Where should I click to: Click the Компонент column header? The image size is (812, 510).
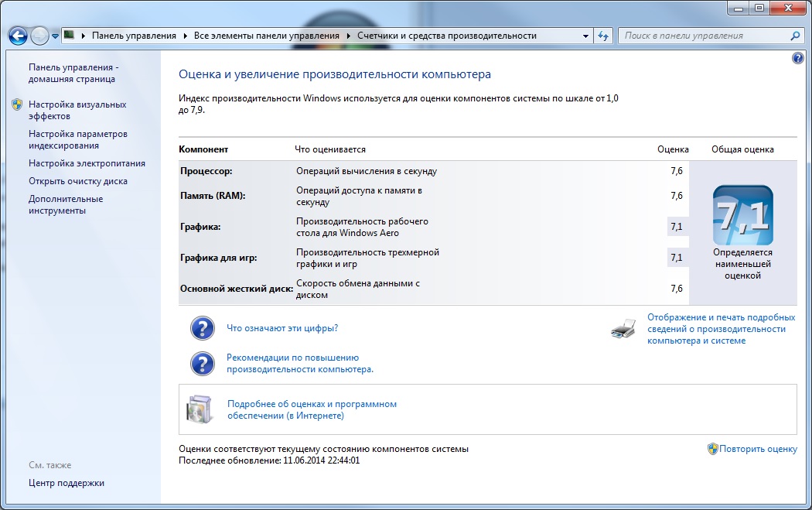[203, 149]
